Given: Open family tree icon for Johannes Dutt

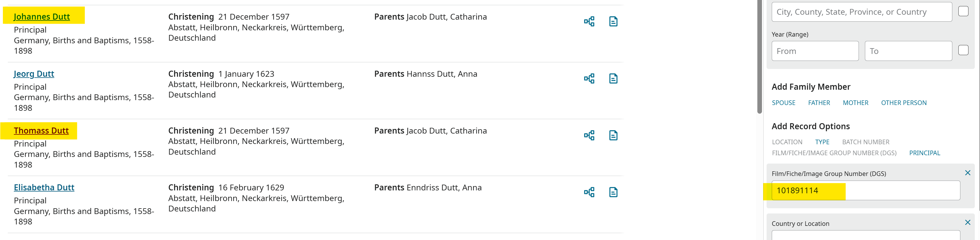Looking at the screenshot, I should tap(589, 22).
